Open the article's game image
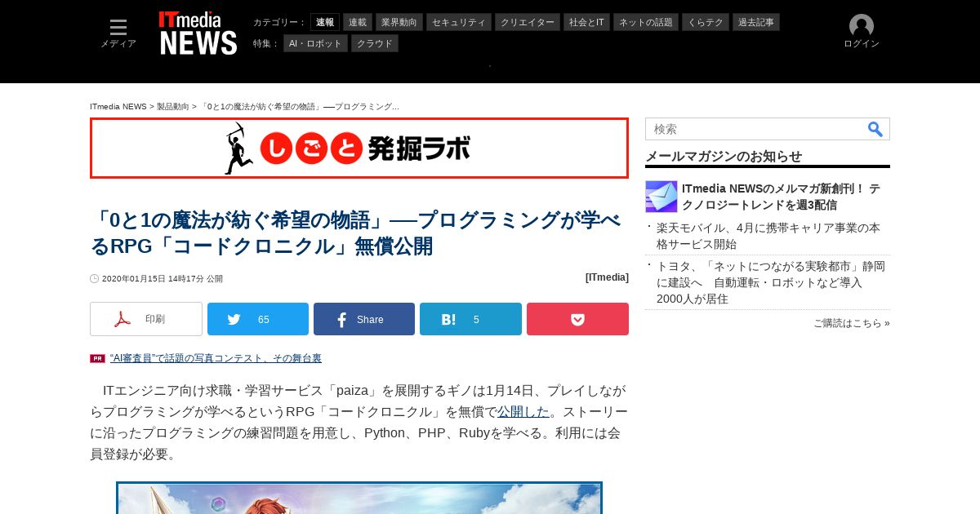The height and width of the screenshot is (514, 980). point(359,498)
